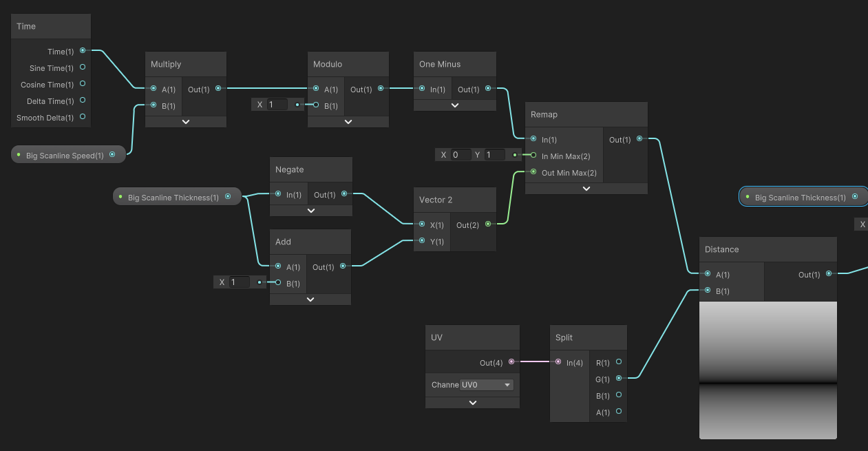Click the Modulo B input X field

(277, 105)
